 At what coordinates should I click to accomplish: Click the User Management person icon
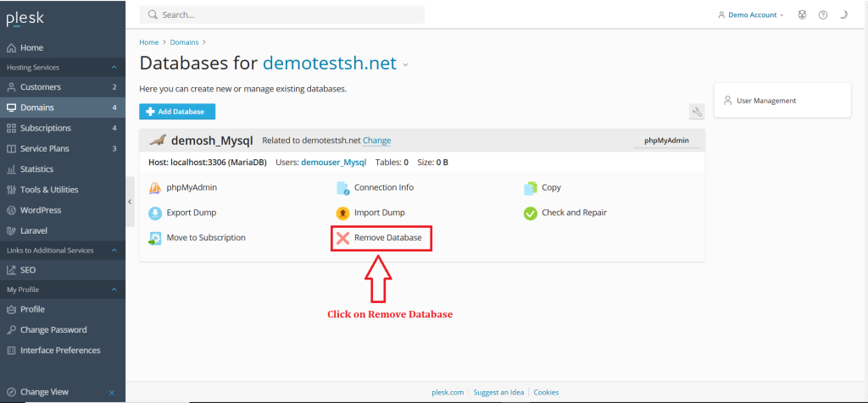(x=728, y=101)
